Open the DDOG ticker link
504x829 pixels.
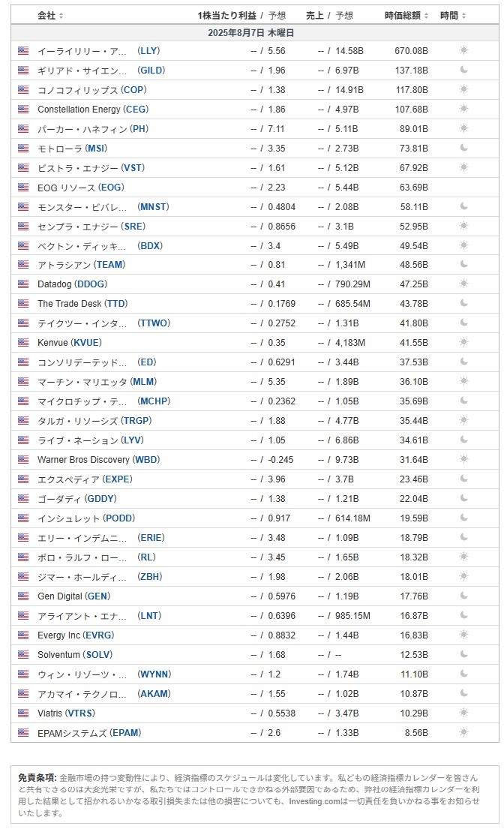coord(91,284)
